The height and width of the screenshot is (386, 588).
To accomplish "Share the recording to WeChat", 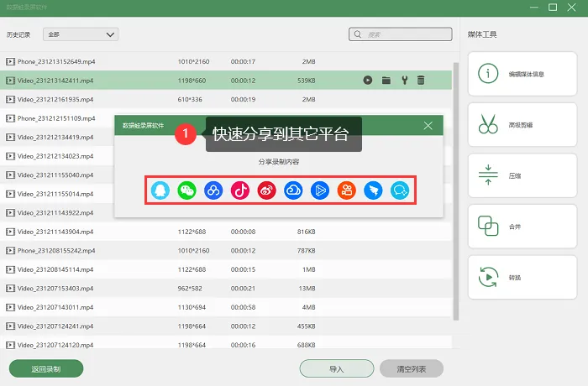I will coord(186,190).
